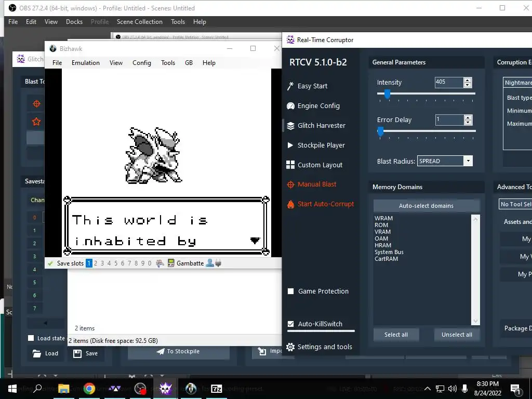
Task: Open OBS Docks menu
Action: coord(74,22)
